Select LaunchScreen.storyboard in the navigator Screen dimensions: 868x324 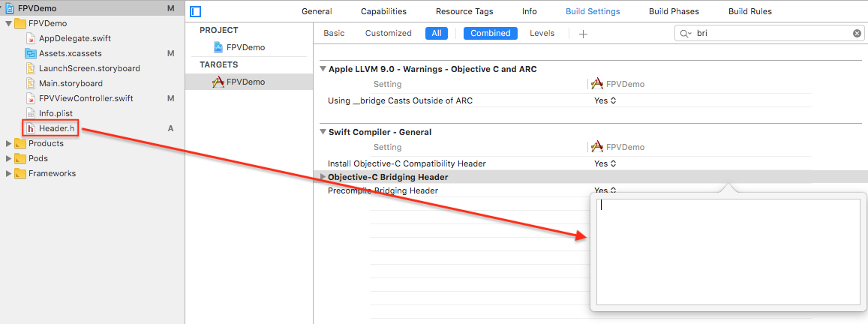[x=89, y=69]
